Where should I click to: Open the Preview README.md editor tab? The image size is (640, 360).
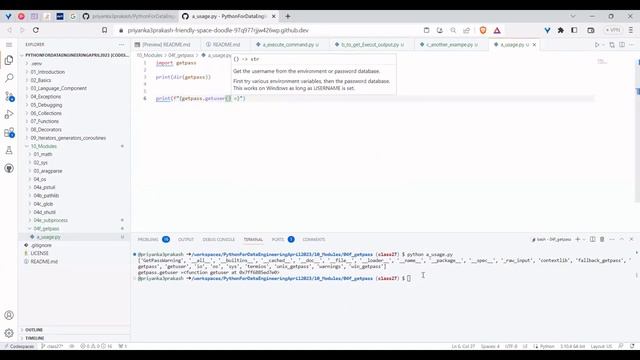click(166, 44)
